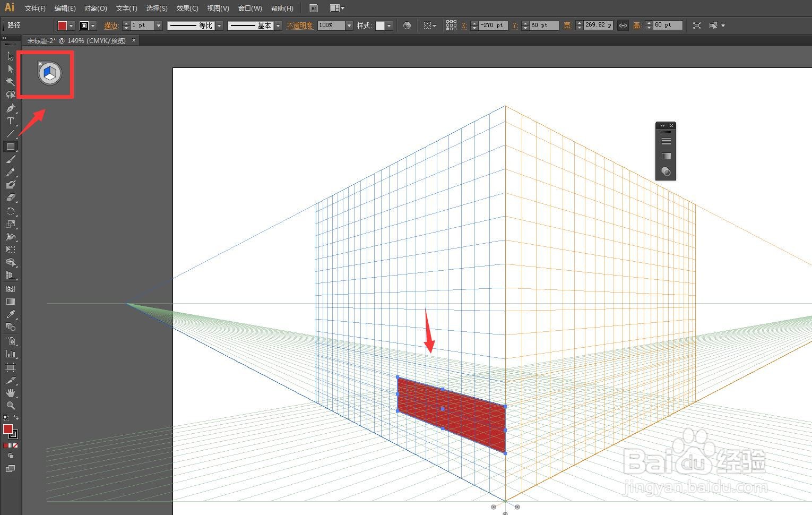The width and height of the screenshot is (812, 515).
Task: Open stroke color dropdown arrow
Action: (x=93, y=25)
